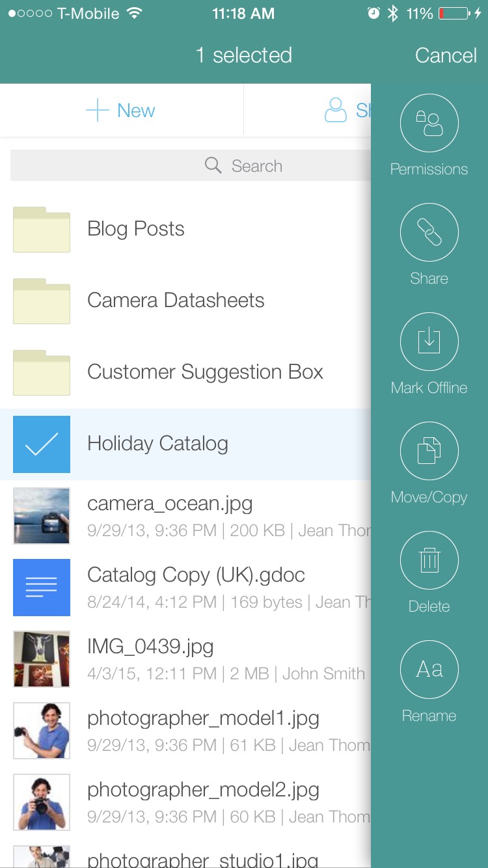
Task: Open the Catalog Copy (UK).gdoc document icon
Action: [41, 588]
